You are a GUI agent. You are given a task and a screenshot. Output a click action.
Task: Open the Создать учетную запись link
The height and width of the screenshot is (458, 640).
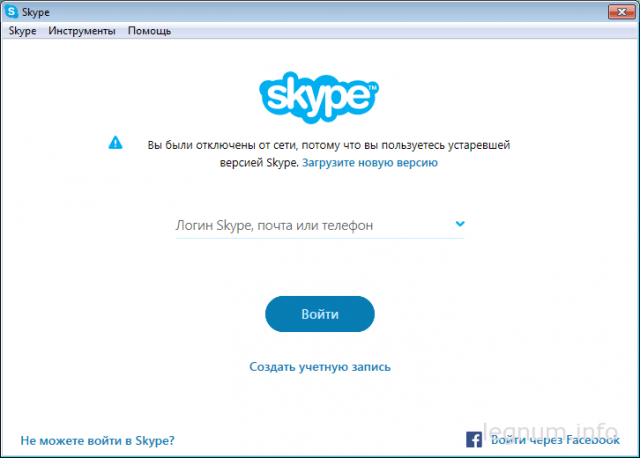tap(320, 367)
